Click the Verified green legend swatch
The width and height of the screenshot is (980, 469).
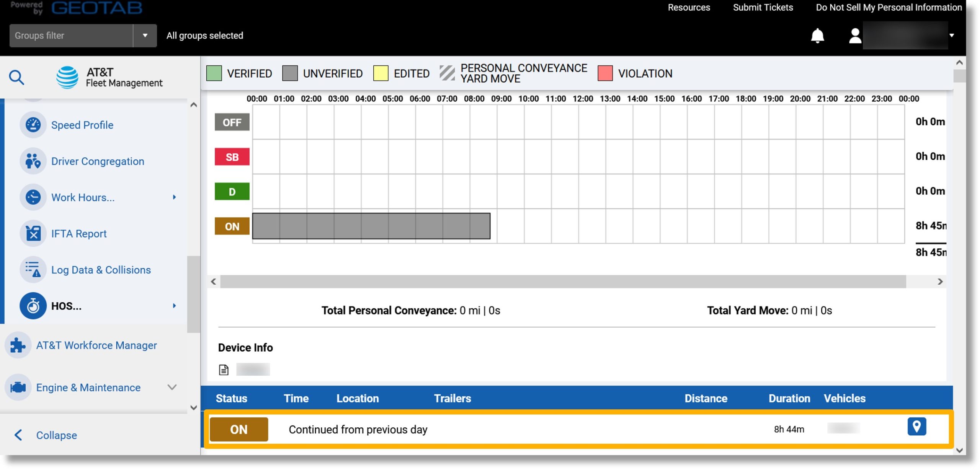214,73
